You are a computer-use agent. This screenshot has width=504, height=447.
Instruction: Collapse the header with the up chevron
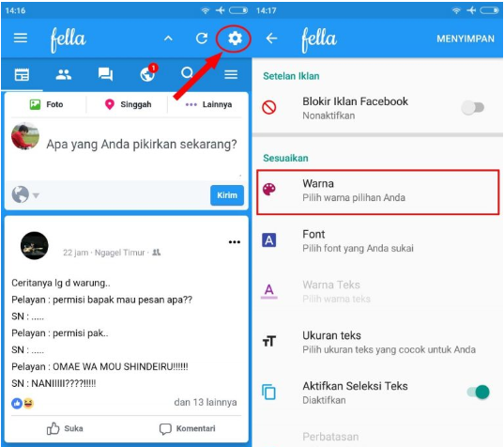[x=168, y=39]
